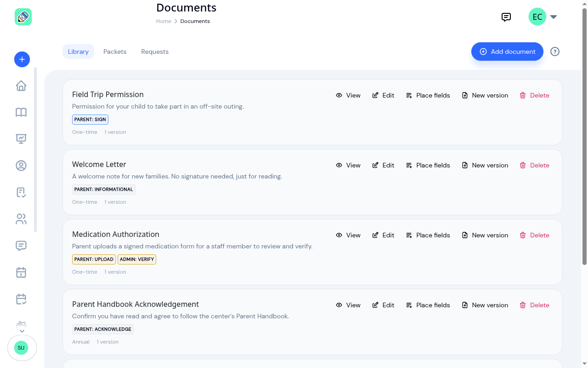Edit the Welcome Letter document

[383, 165]
